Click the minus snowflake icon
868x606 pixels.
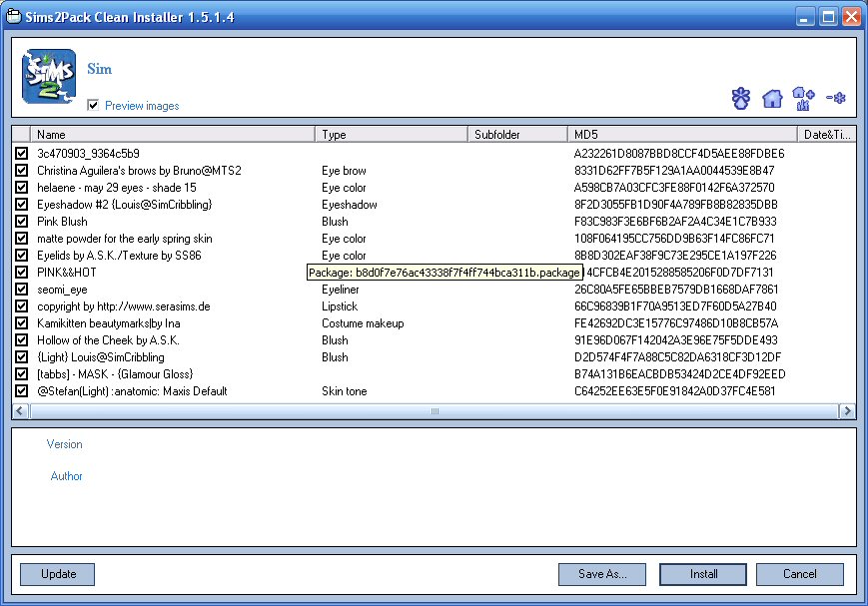click(x=836, y=97)
